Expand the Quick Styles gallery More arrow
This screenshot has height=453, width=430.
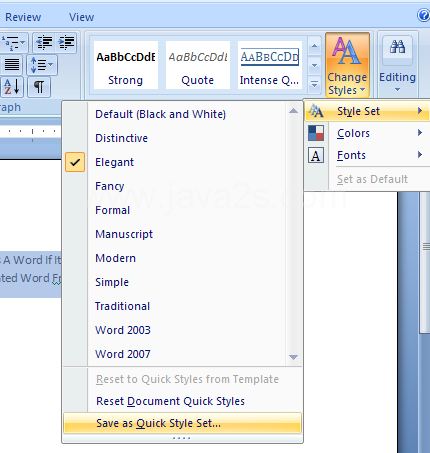314,85
